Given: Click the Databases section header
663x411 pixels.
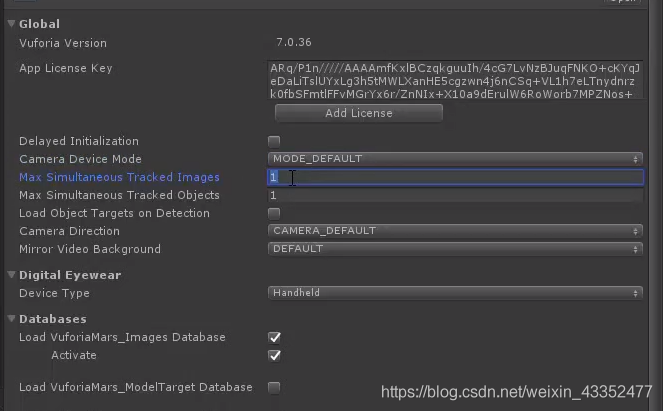Looking at the screenshot, I should (x=53, y=319).
